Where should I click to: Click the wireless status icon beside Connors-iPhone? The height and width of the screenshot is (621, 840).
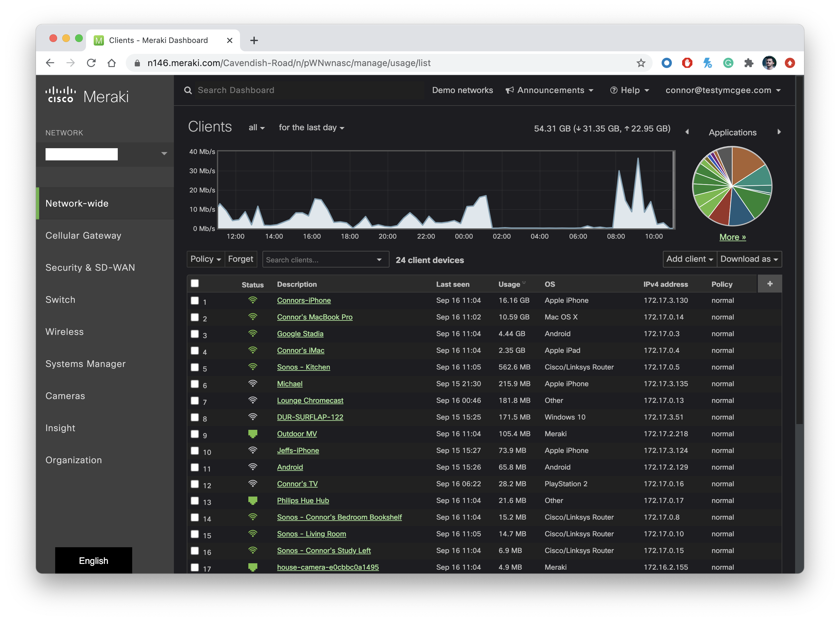[x=253, y=300]
